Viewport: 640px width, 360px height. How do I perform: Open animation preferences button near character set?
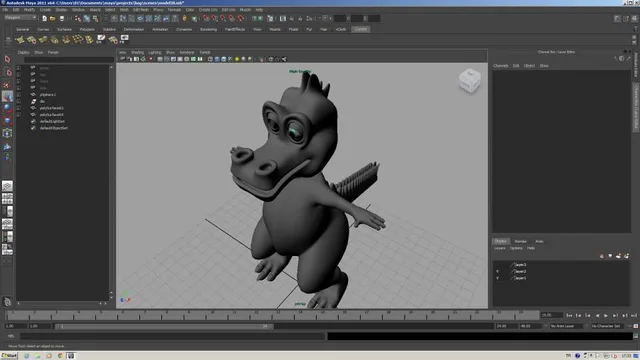click(x=636, y=326)
